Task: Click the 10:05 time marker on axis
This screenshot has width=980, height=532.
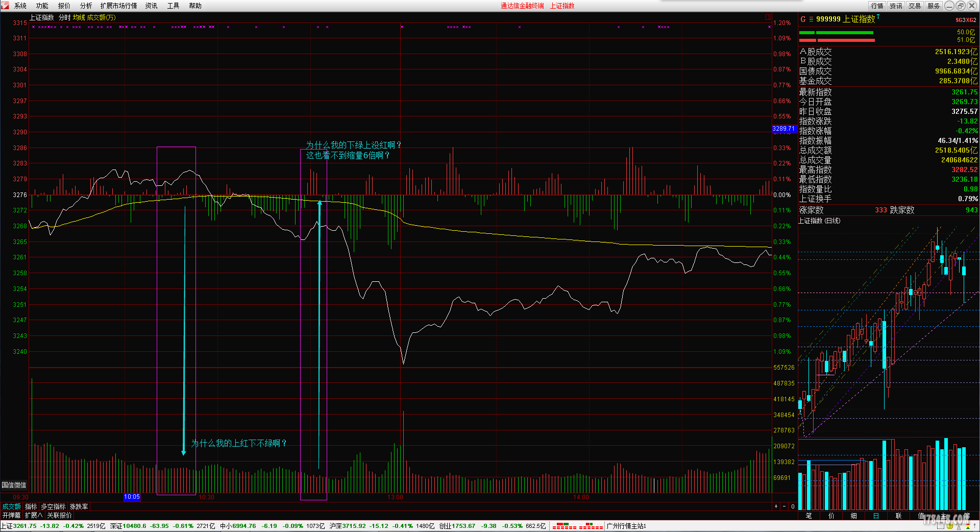Action: pos(132,497)
